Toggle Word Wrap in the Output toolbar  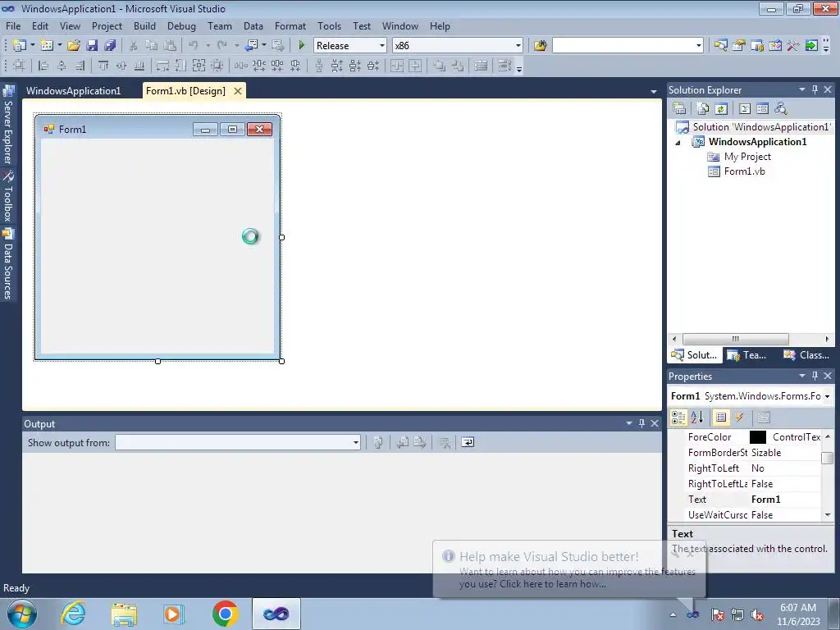(x=468, y=442)
